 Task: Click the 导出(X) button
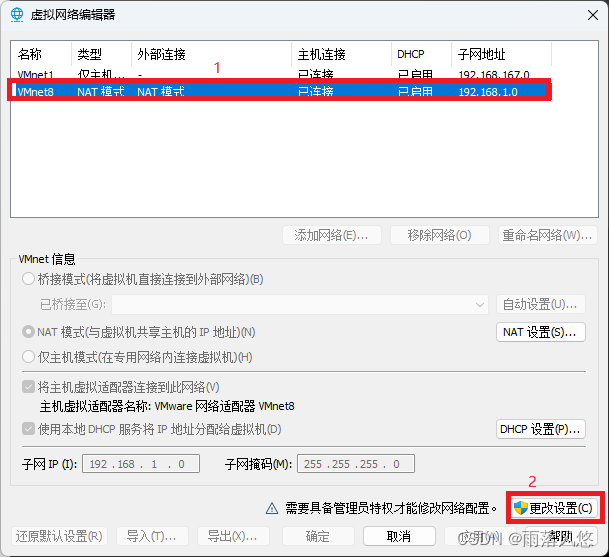click(x=233, y=536)
